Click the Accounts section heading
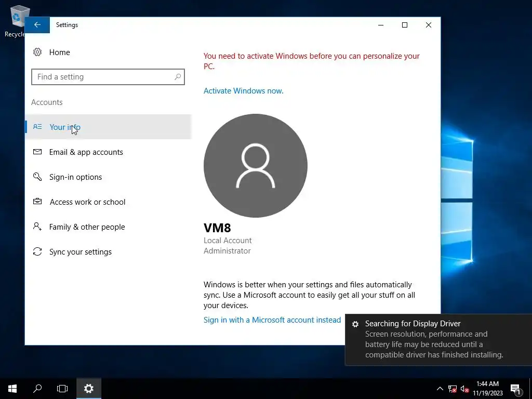The width and height of the screenshot is (532, 399). tap(47, 102)
